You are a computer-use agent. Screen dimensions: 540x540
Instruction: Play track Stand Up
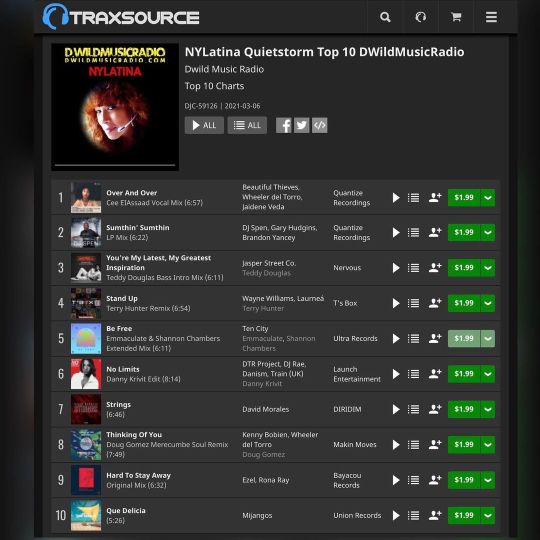396,303
